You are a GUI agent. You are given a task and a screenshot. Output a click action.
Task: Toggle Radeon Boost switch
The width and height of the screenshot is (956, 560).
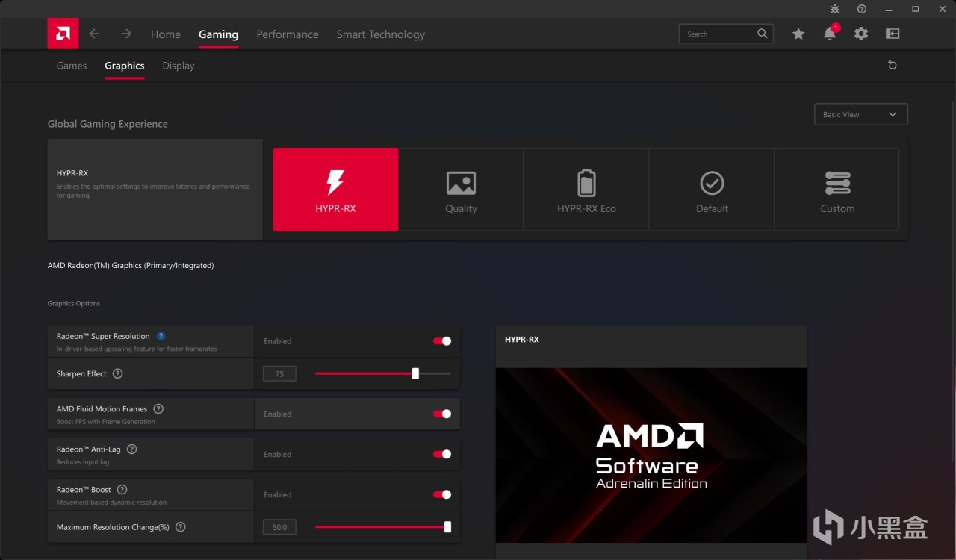coord(442,494)
